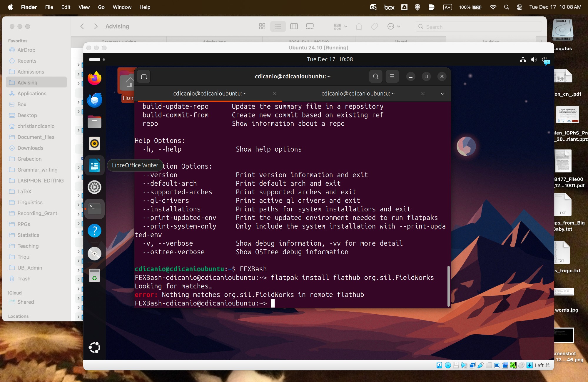Open the Finder Go menu

pos(101,7)
